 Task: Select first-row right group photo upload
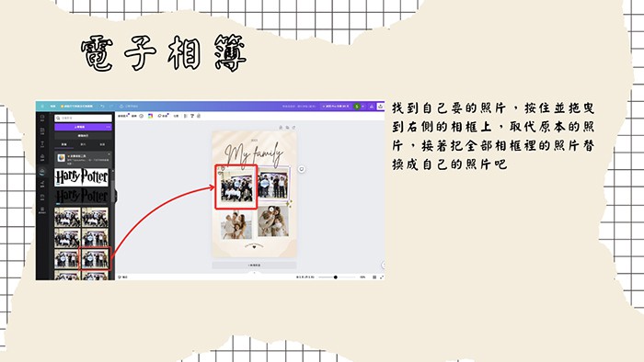tap(95, 217)
